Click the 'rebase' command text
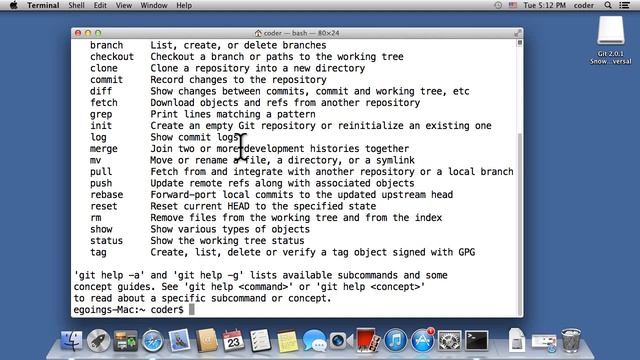Image resolution: width=640 pixels, height=360 pixels. pyautogui.click(x=107, y=195)
